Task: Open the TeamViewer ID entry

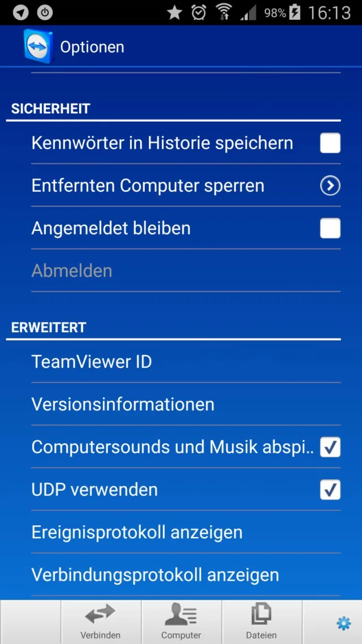Action: pyautogui.click(x=92, y=362)
